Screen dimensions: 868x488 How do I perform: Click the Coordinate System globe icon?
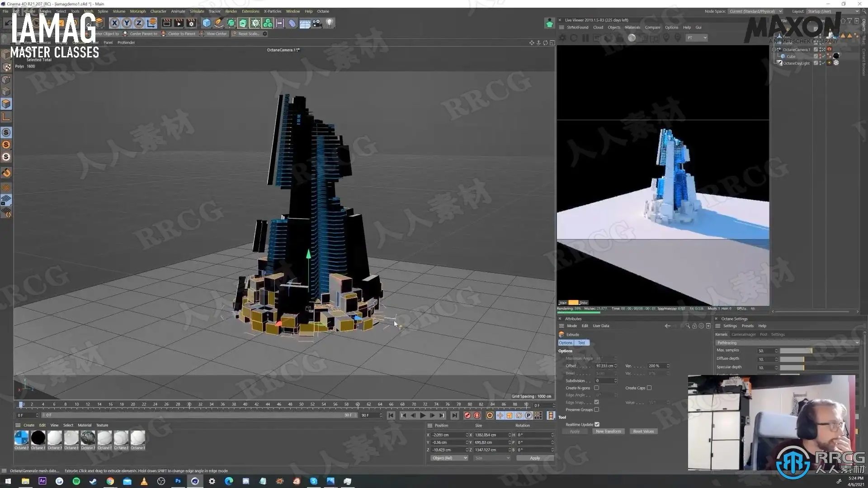[x=151, y=23]
